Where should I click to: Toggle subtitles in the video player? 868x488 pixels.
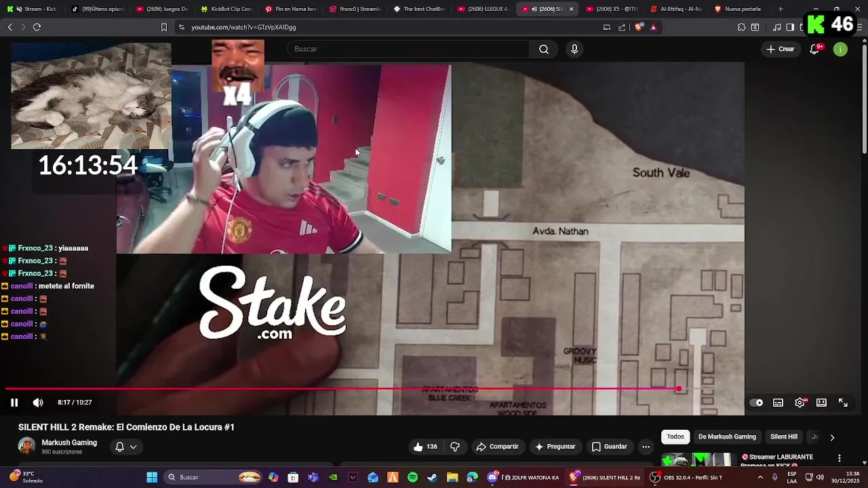pyautogui.click(x=778, y=403)
